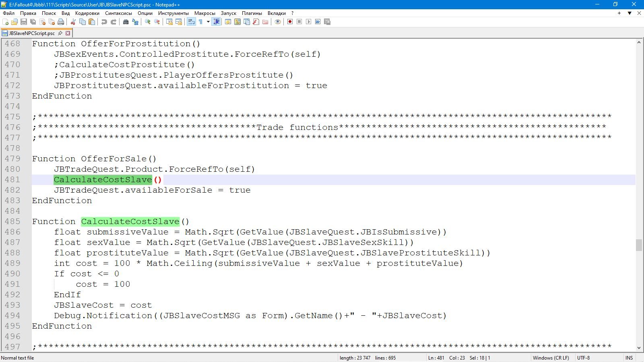644x362 pixels.
Task: Toggle Show All Characters pilcrow icon
Action: pos(200,22)
